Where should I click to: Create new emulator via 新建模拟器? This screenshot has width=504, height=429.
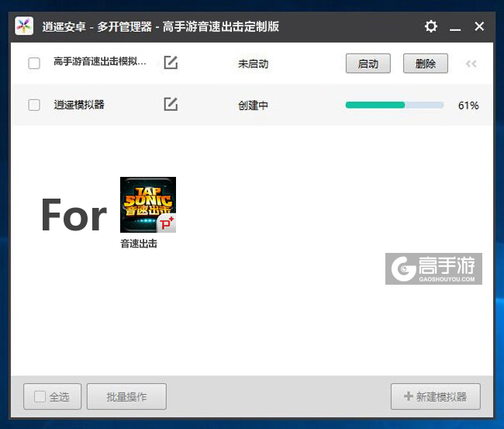[x=436, y=396]
